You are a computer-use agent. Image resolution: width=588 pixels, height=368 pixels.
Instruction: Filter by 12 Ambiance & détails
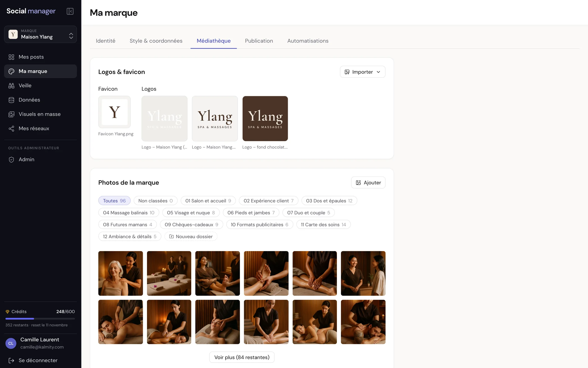130,237
